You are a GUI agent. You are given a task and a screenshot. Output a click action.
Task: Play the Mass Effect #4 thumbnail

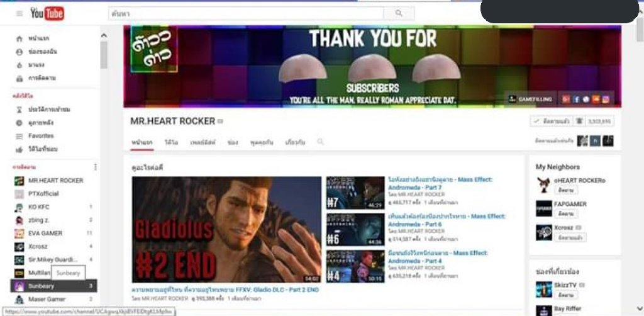(355, 266)
